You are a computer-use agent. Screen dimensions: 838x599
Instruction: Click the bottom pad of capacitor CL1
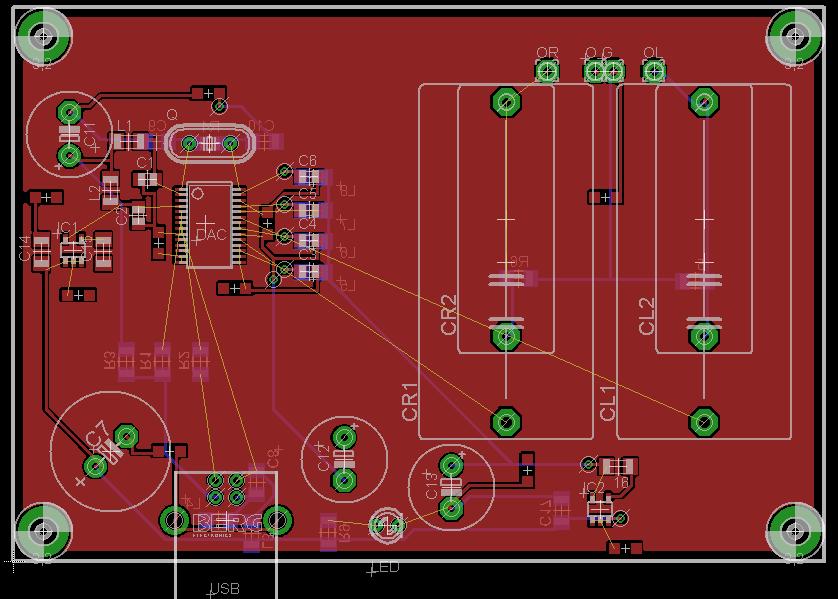pos(704,422)
